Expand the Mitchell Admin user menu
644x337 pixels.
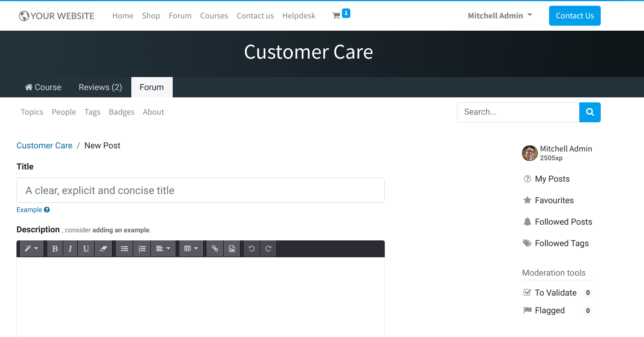click(x=500, y=16)
